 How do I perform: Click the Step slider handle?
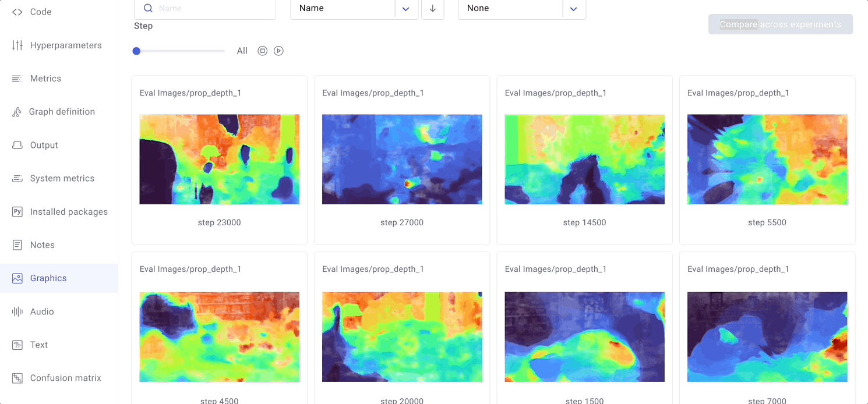136,51
